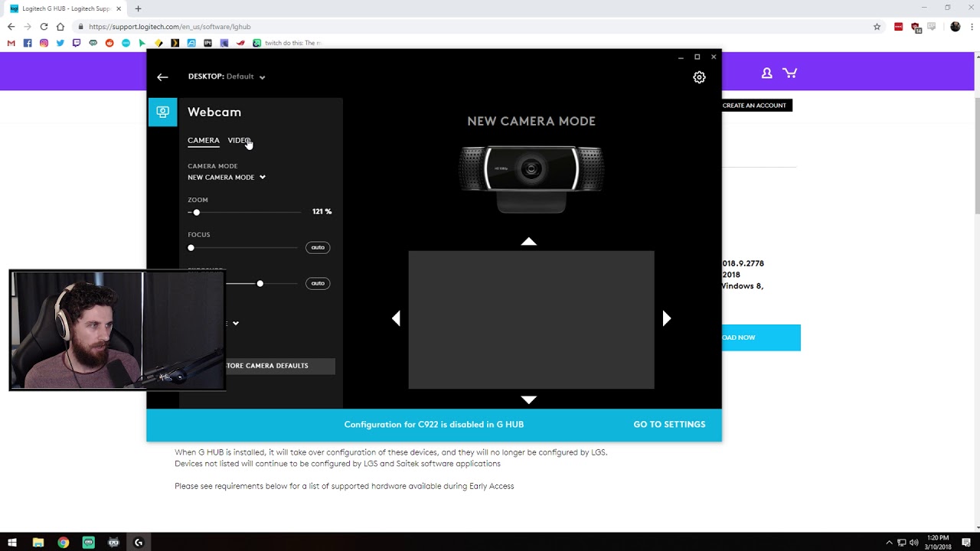This screenshot has width=980, height=551.
Task: Pan camera view down arrow
Action: pyautogui.click(x=528, y=399)
